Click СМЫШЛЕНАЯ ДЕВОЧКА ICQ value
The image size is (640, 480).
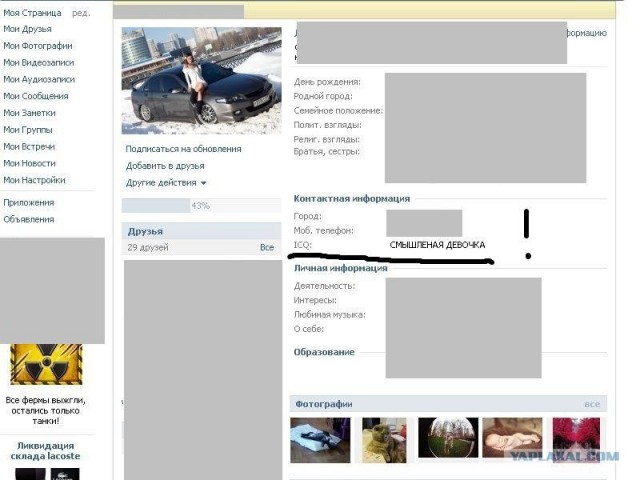(437, 245)
